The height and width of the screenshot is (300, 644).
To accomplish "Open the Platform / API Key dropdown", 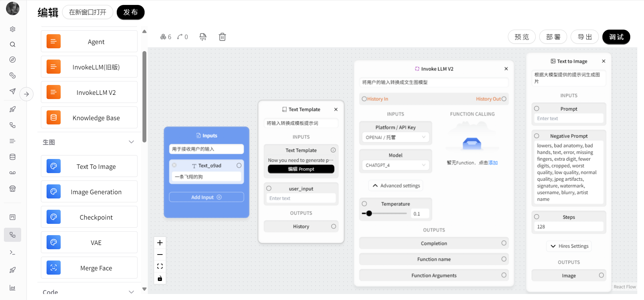I will click(x=395, y=137).
